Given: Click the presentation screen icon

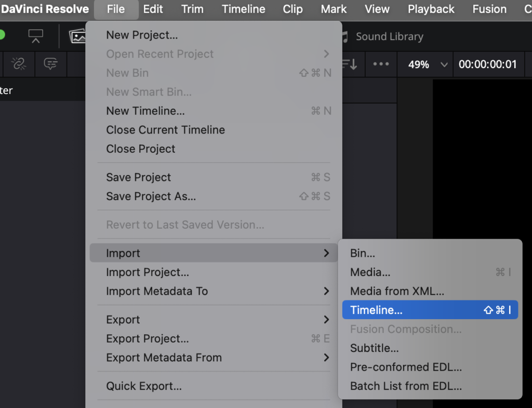Looking at the screenshot, I should pyautogui.click(x=36, y=36).
